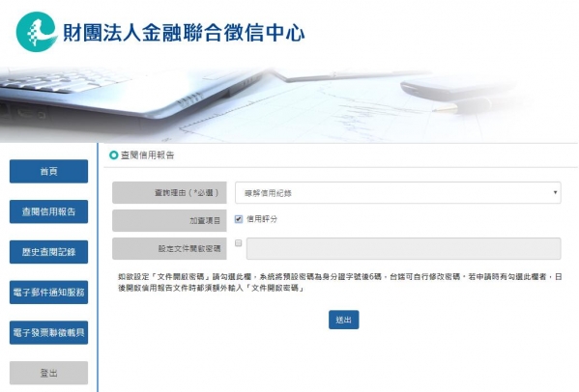Click the teal circle icon beside 查閱信用報告 heading
Viewport: 579px width, 392px height.
113,155
